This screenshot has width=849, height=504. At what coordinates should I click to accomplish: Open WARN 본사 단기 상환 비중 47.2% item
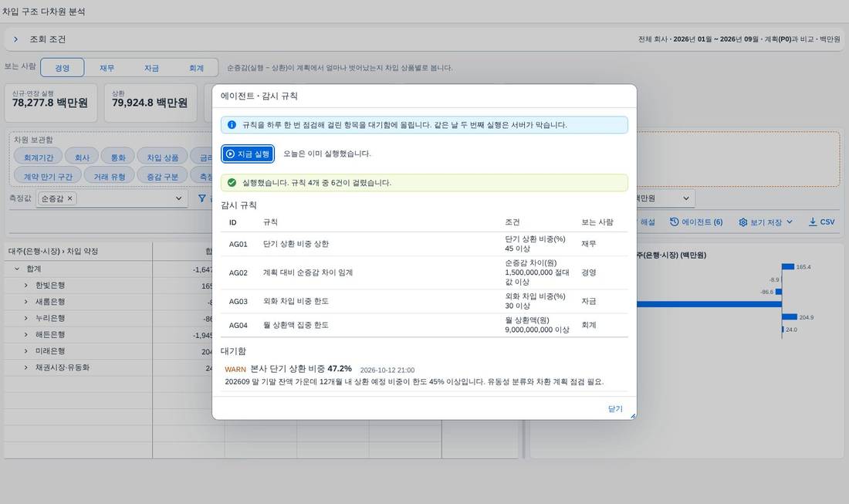[424, 375]
